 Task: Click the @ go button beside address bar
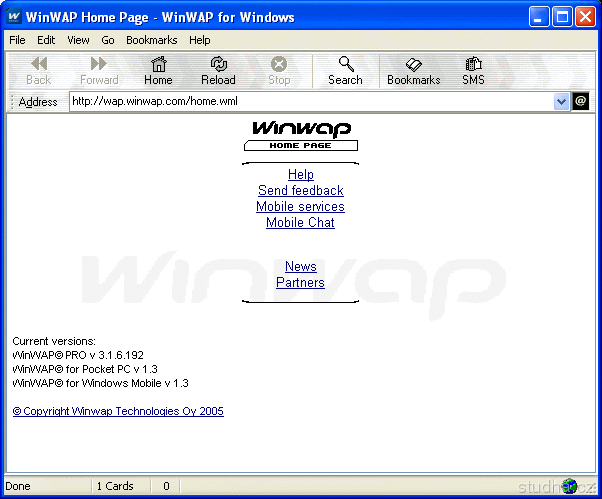pyautogui.click(x=580, y=101)
